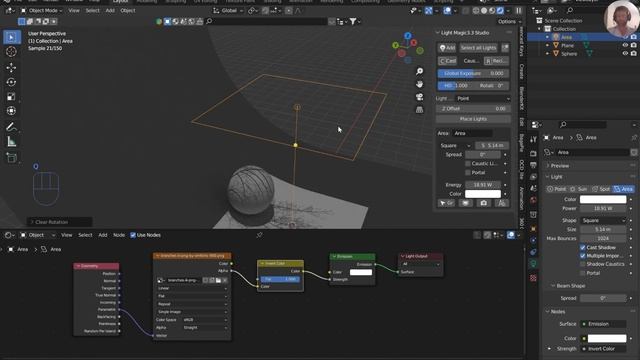Toggle the Use Nodes checkbox
The image size is (640, 360).
133,235
